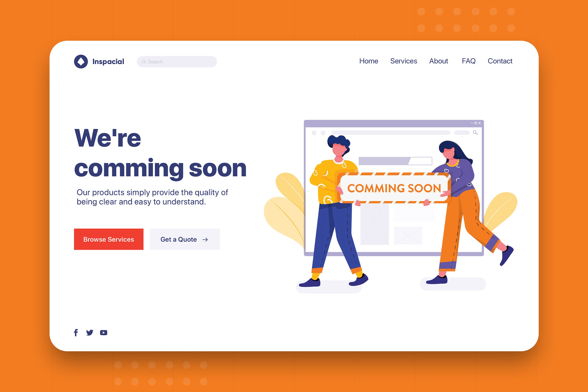
Task: Open Facebook social icon link
Action: [75, 332]
